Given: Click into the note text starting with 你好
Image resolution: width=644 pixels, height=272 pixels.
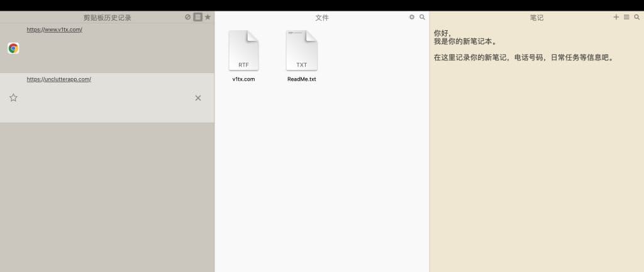Looking at the screenshot, I should [442, 34].
